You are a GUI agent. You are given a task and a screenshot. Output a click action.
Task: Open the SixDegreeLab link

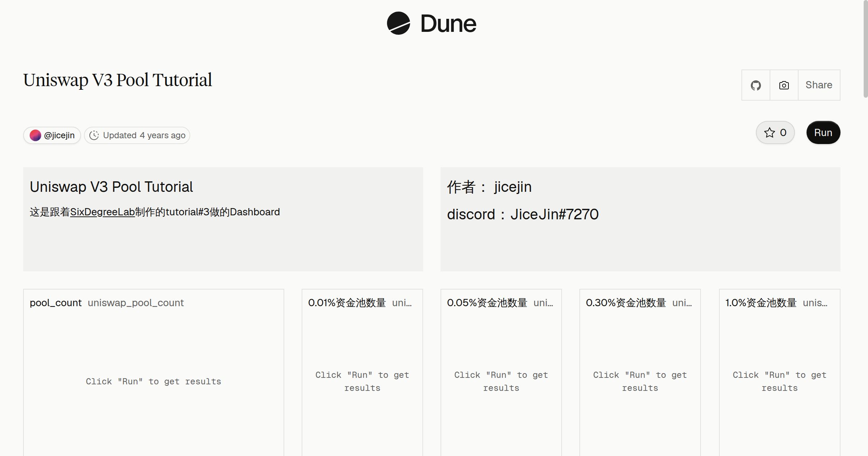(102, 212)
